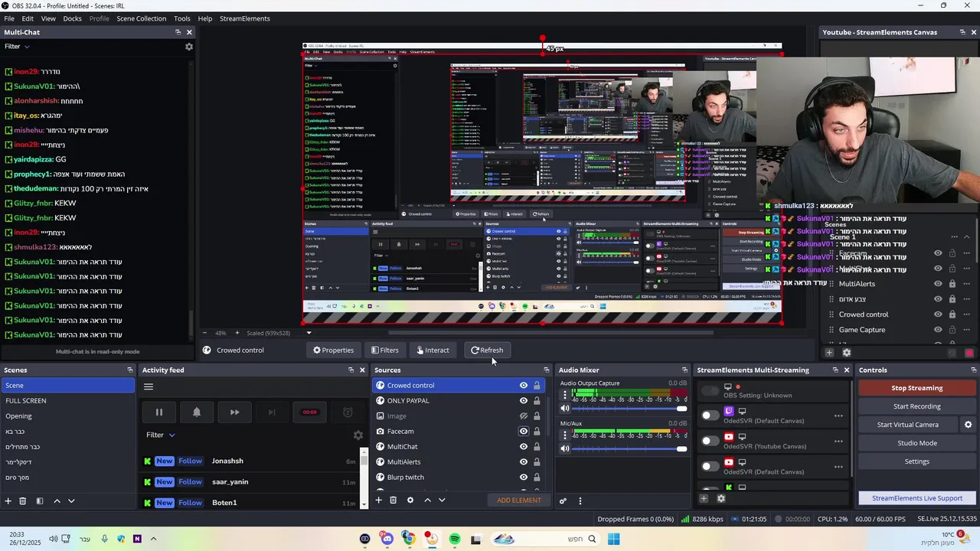The height and width of the screenshot is (551, 980).
Task: Open the View menu
Action: [48, 18]
